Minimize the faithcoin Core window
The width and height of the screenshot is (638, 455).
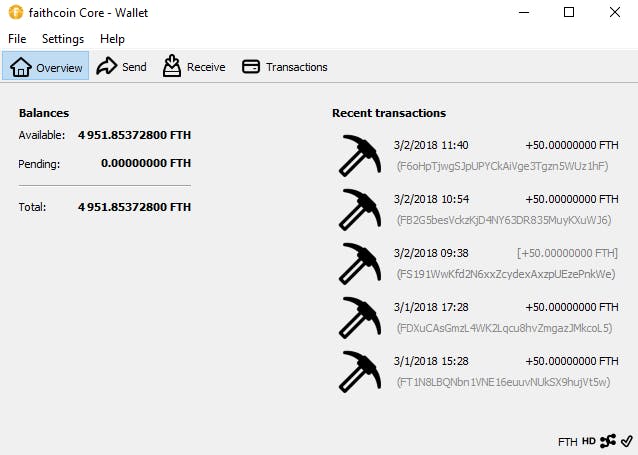[524, 12]
